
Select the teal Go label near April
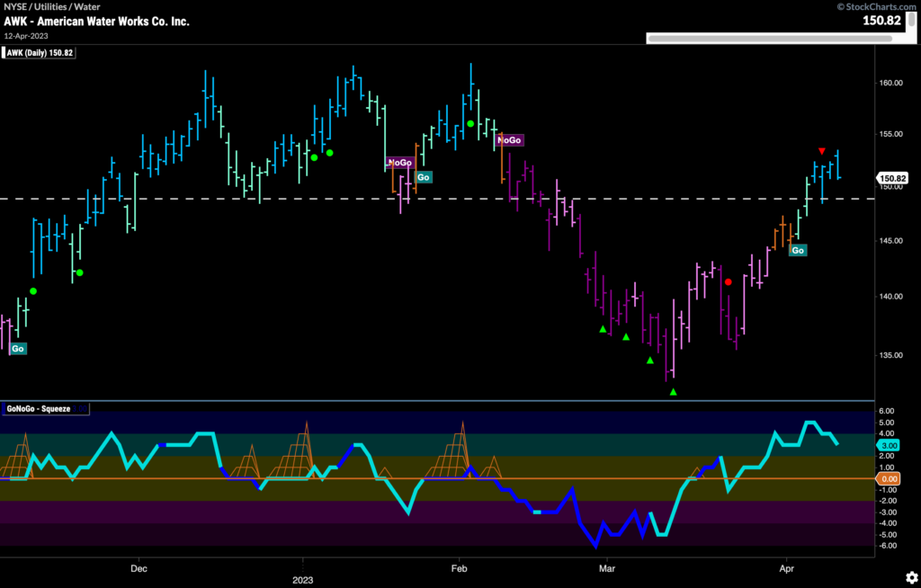pyautogui.click(x=798, y=250)
